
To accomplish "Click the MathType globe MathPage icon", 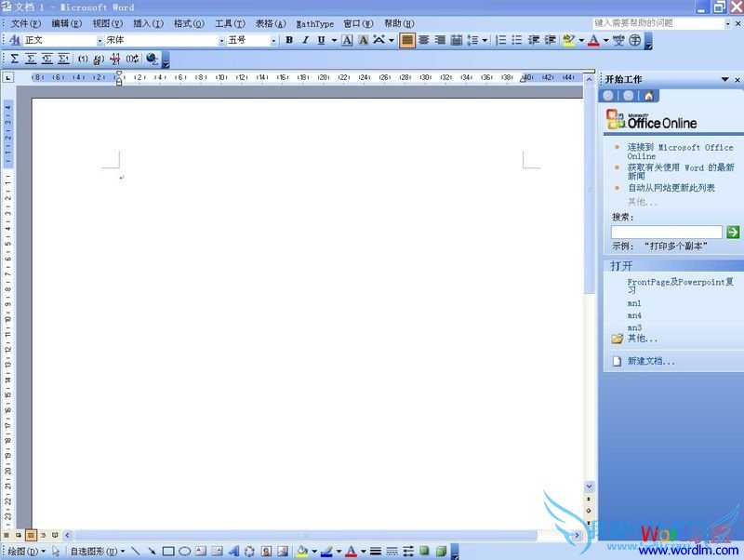I will (152, 59).
